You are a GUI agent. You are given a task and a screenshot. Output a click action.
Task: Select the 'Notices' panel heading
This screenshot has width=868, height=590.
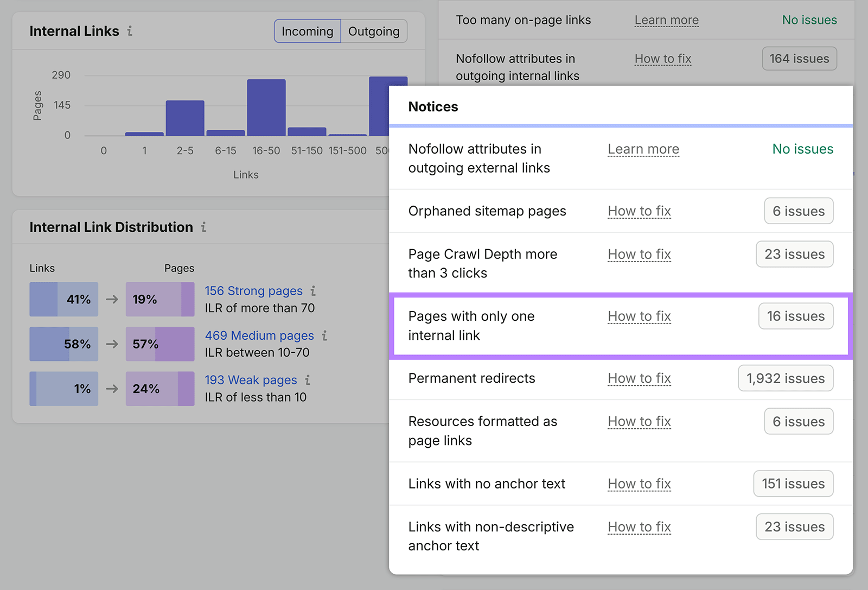[433, 107]
